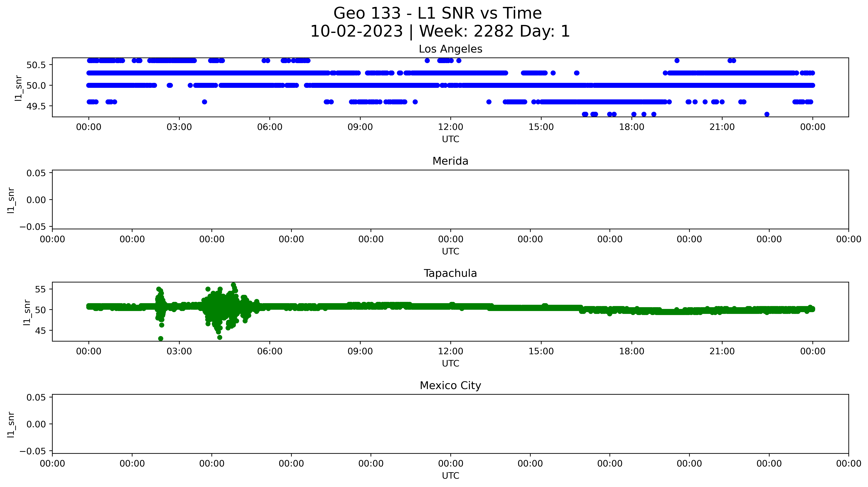Click the 0.05 y-axis tick in Mexico City plot
Screen dimensions: 868x487
coord(36,398)
